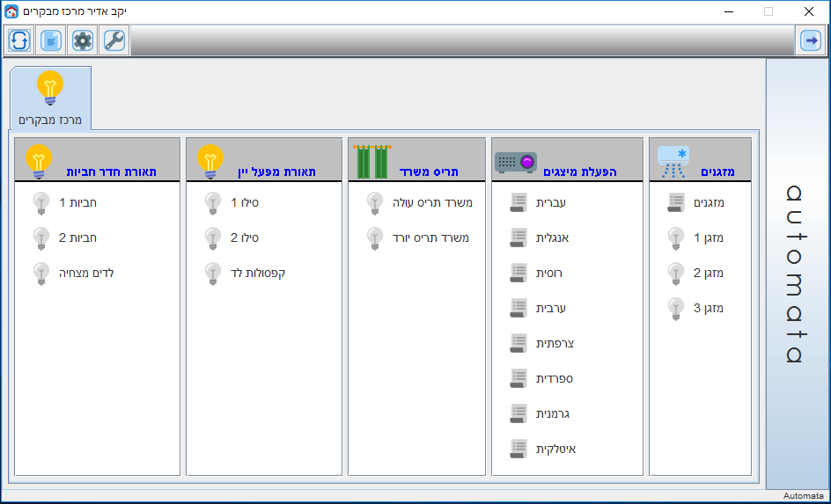Click the projector icon in הפעלת מיצגים header

click(x=515, y=163)
